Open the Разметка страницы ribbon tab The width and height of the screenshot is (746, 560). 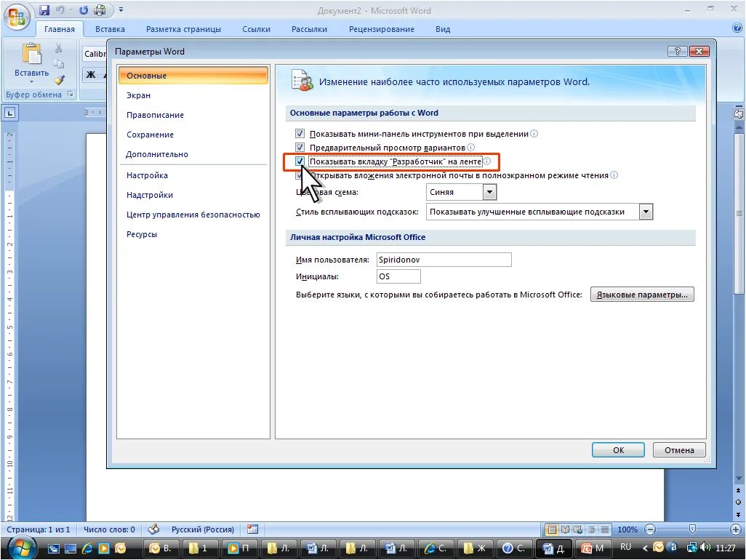click(x=183, y=29)
